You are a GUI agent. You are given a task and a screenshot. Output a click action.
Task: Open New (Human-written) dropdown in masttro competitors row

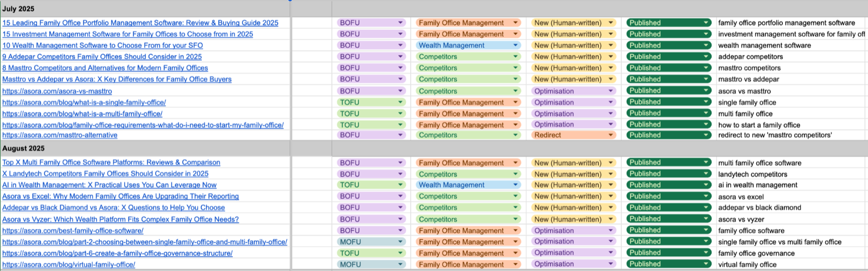click(x=573, y=68)
